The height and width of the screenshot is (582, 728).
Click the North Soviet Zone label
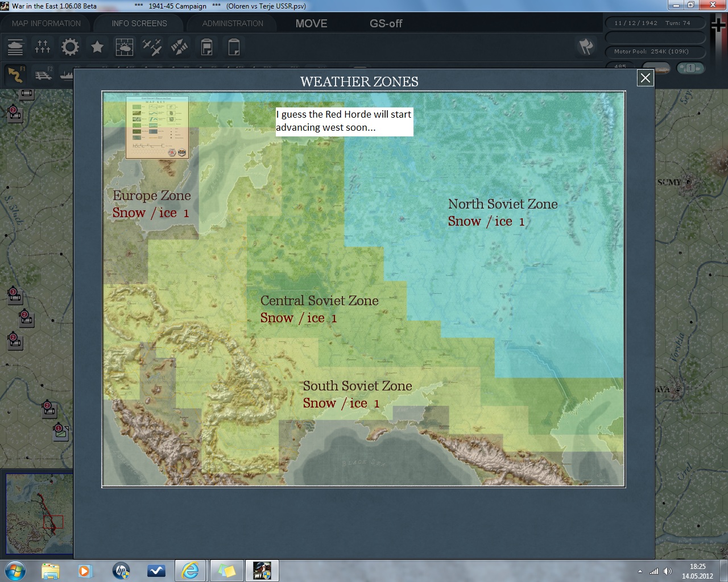(x=503, y=204)
